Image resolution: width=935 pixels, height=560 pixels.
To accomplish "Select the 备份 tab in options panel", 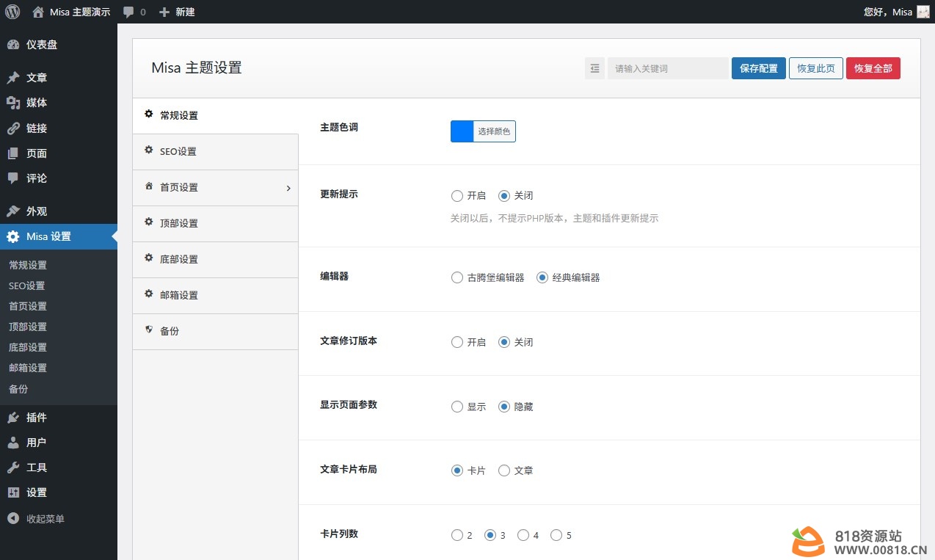I will pyautogui.click(x=216, y=332).
